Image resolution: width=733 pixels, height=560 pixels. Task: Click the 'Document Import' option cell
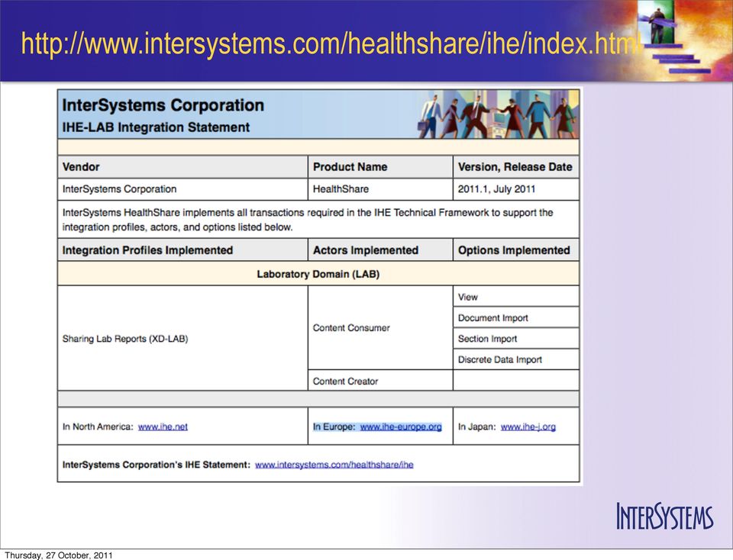[x=516, y=317]
